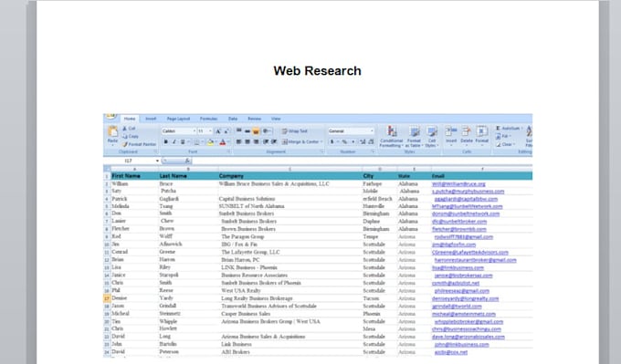Click the Copy icon in Clipboard group
Screen dimensions: 621x364
pos(124,136)
